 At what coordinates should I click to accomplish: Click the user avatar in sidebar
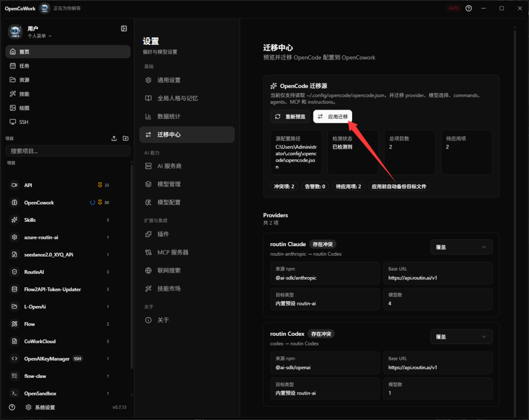point(16,32)
